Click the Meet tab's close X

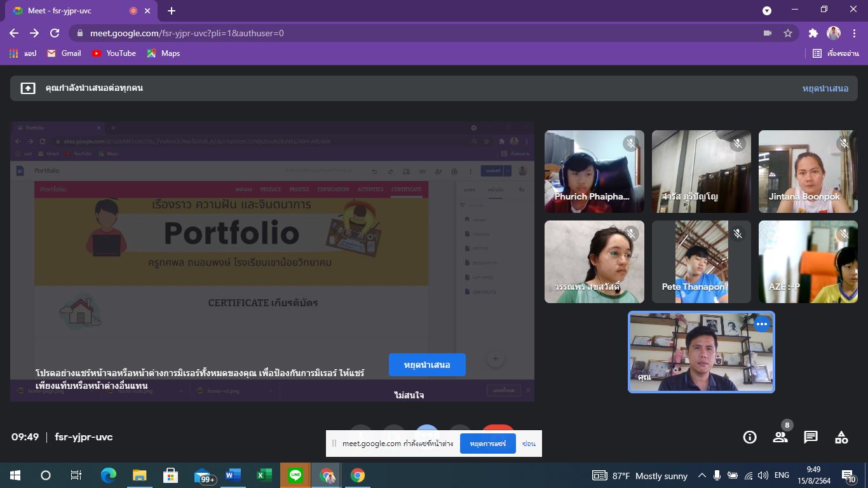click(x=148, y=11)
